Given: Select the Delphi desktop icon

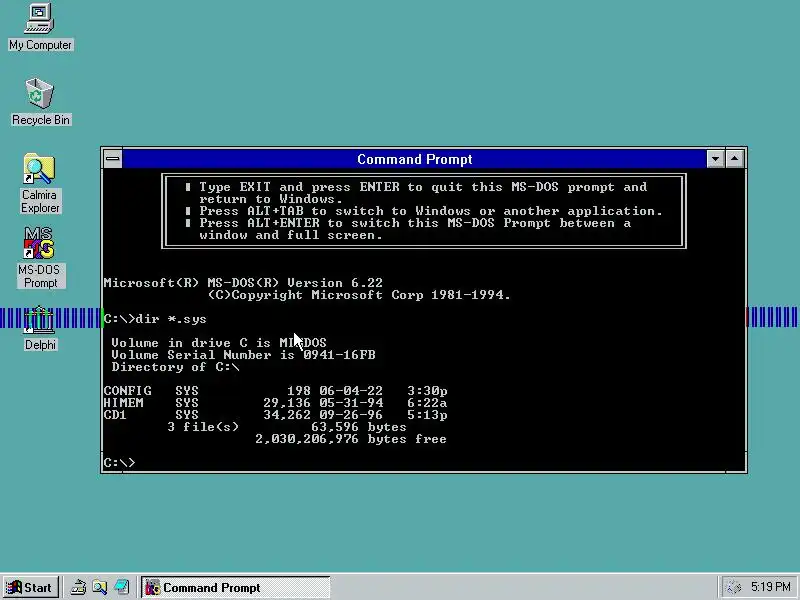Looking at the screenshot, I should pyautogui.click(x=40, y=329).
